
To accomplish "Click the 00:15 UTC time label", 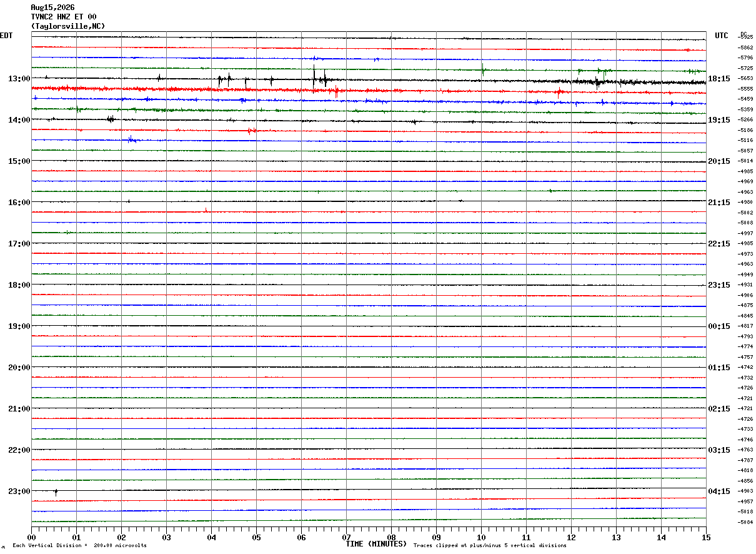I will click(719, 326).
